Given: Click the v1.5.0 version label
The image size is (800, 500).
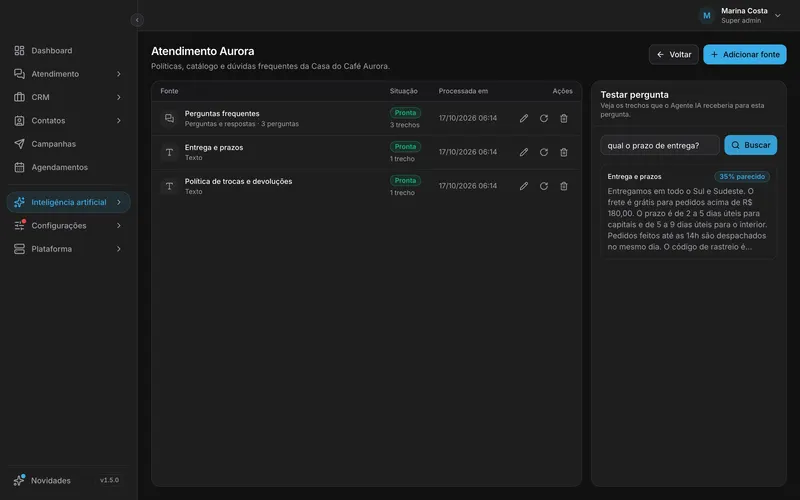Looking at the screenshot, I should coord(109,480).
